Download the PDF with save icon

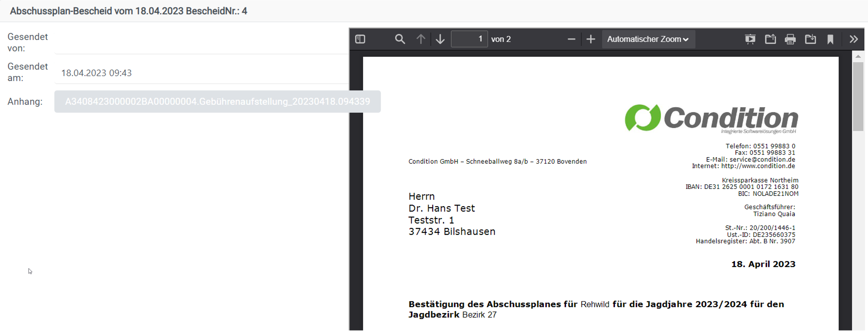(810, 39)
